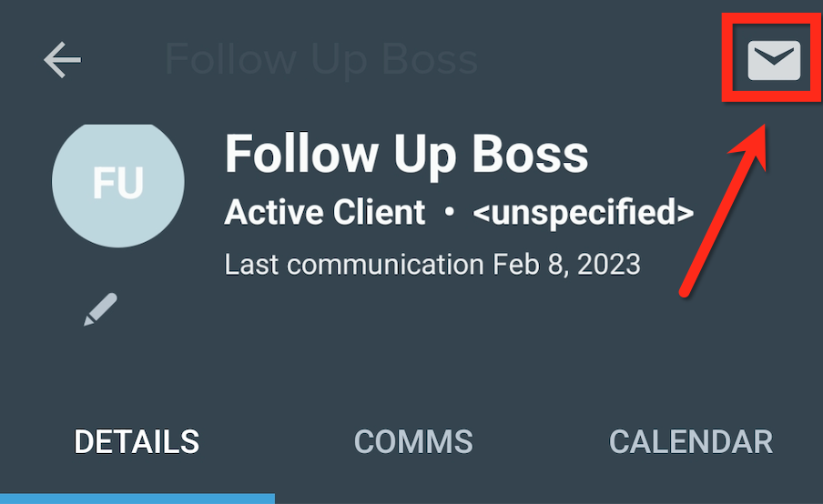Viewport: 823px width, 504px height.
Task: Open the <unspecified> source field
Action: pyautogui.click(x=584, y=212)
